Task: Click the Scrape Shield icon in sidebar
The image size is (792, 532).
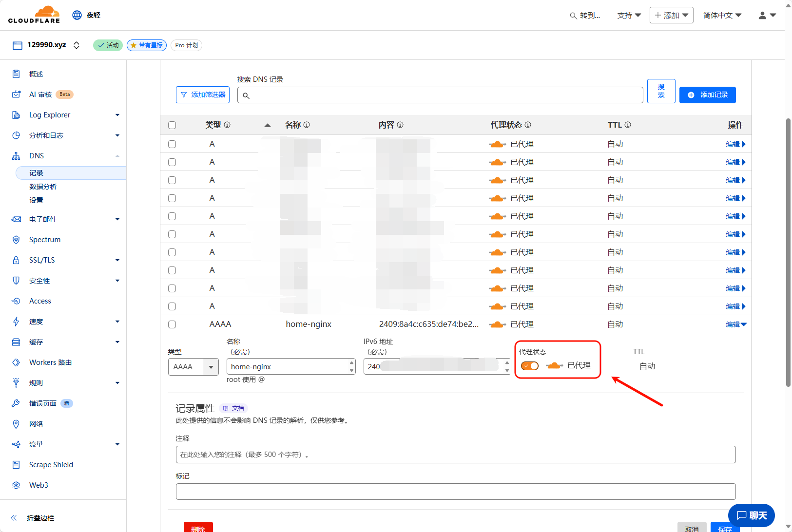Action: [16, 465]
